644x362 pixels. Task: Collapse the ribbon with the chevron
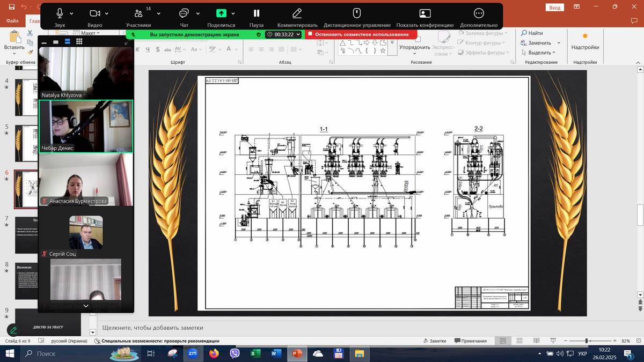click(x=638, y=62)
